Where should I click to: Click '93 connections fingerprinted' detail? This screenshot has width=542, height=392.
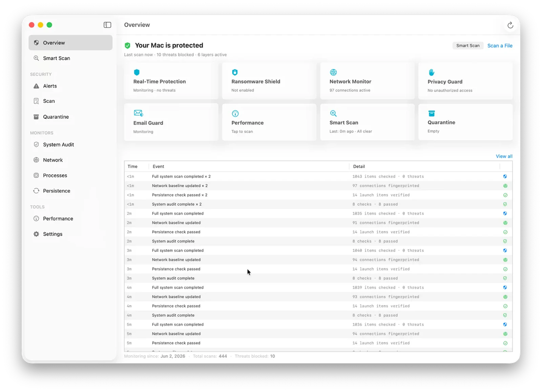coord(385,297)
